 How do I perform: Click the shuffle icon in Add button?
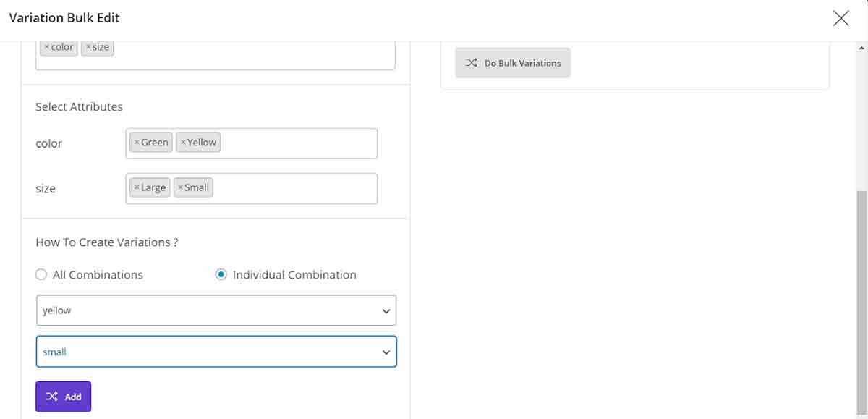tap(52, 397)
